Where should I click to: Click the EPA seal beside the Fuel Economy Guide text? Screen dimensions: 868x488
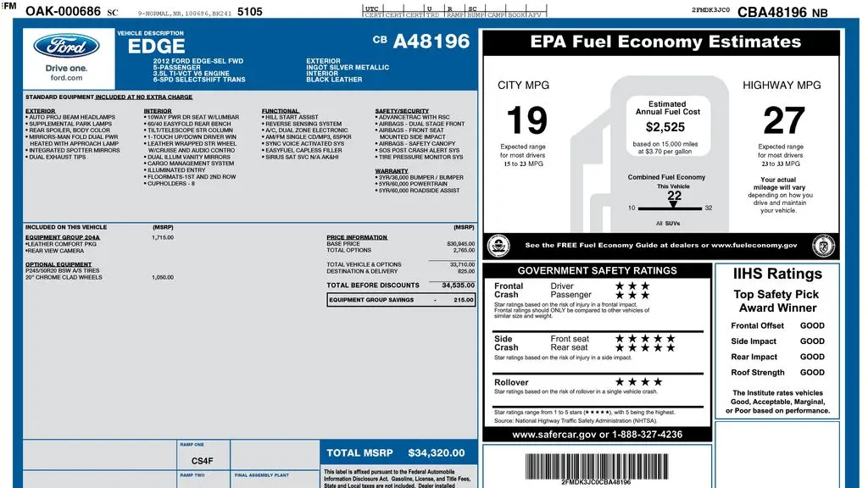click(x=498, y=246)
